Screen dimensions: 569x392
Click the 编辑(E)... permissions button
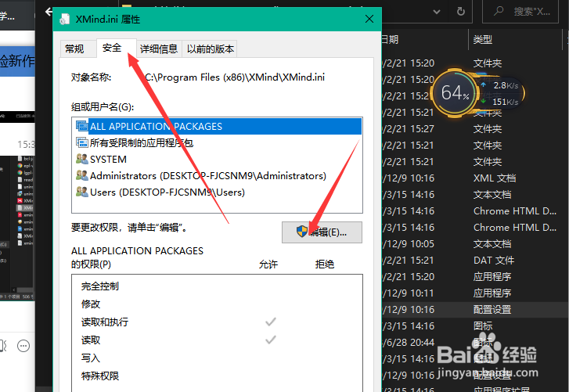pyautogui.click(x=322, y=232)
